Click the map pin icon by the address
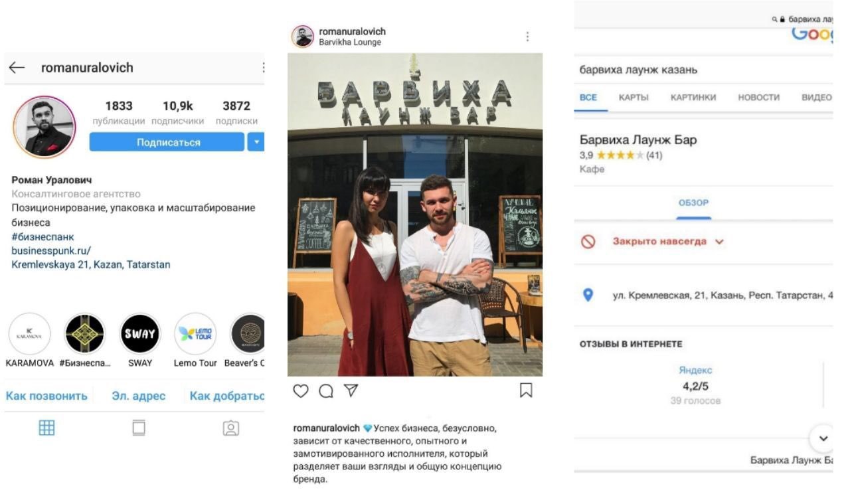 [x=588, y=295]
